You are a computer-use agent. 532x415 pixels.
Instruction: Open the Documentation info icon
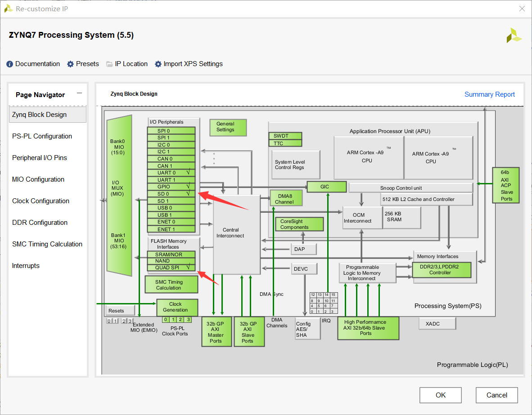[x=9, y=64]
